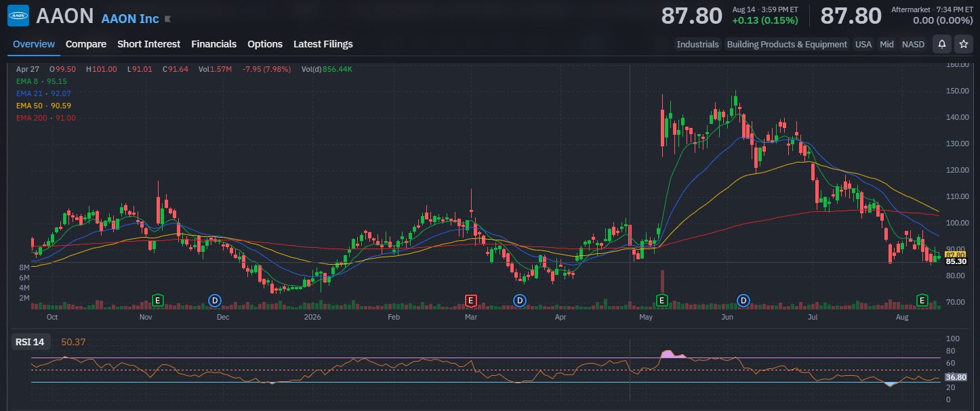Image resolution: width=980 pixels, height=411 pixels.
Task: Click the close value C91.64
Action: [x=175, y=69]
